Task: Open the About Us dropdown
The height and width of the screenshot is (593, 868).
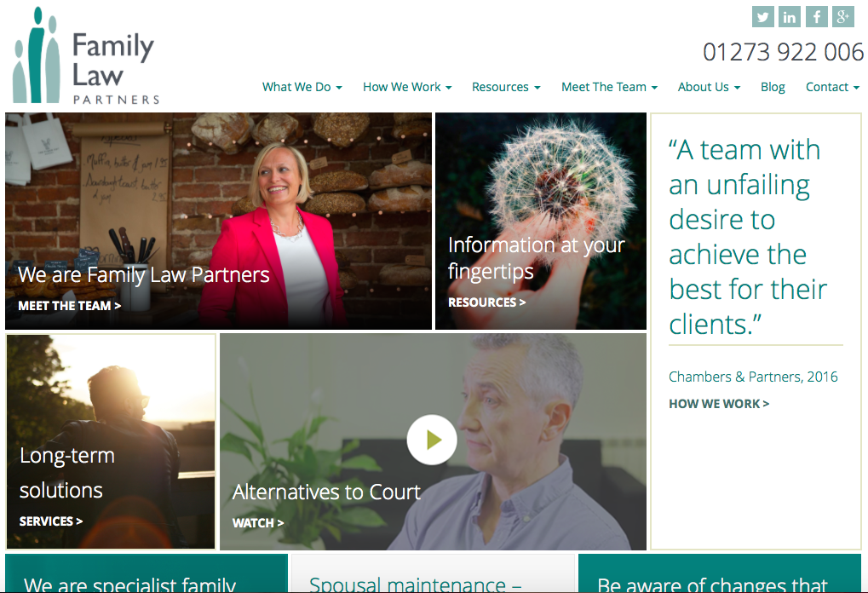Action: (709, 87)
